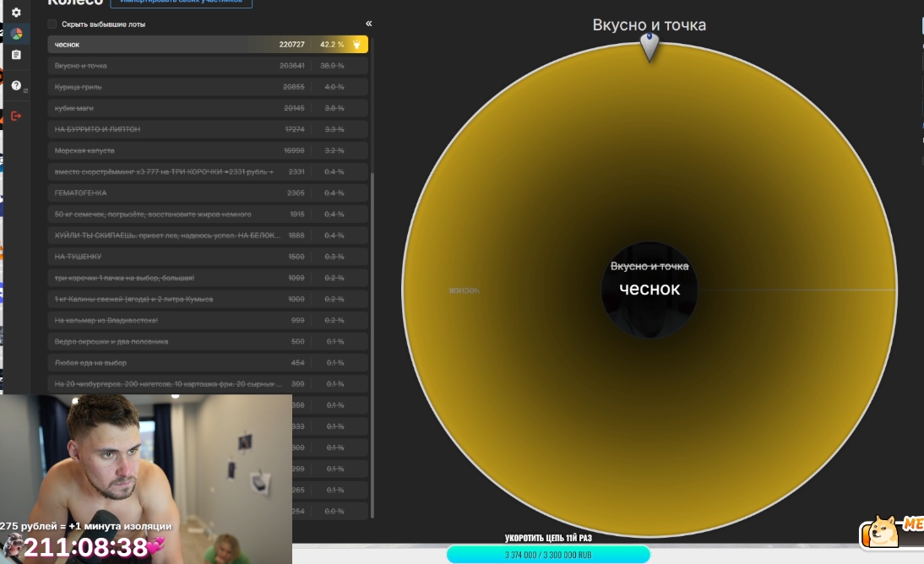Screen dimensions: 924x564
Task: Open the settings gear in the sidebar
Action: pyautogui.click(x=17, y=13)
